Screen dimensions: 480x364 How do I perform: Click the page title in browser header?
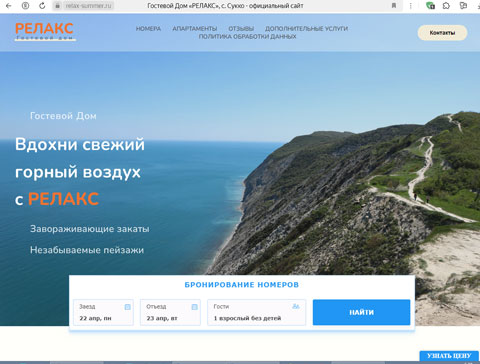[x=225, y=6]
